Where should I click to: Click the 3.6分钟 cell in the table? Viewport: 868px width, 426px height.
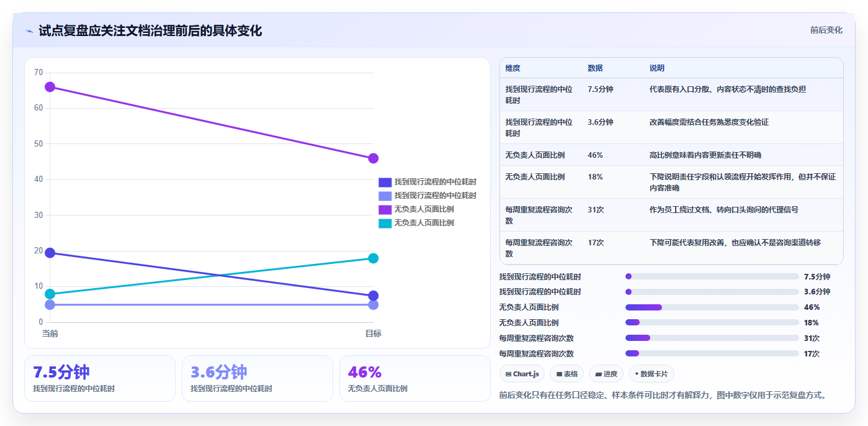coord(601,122)
